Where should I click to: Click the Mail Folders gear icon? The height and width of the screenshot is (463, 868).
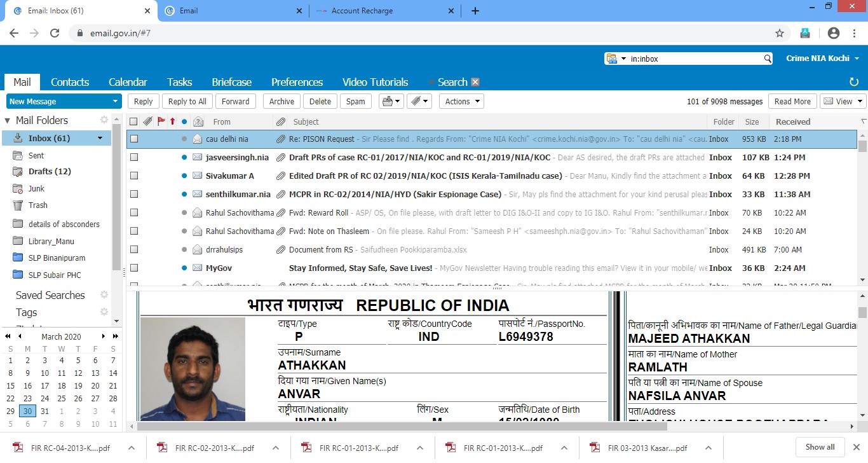(x=104, y=120)
